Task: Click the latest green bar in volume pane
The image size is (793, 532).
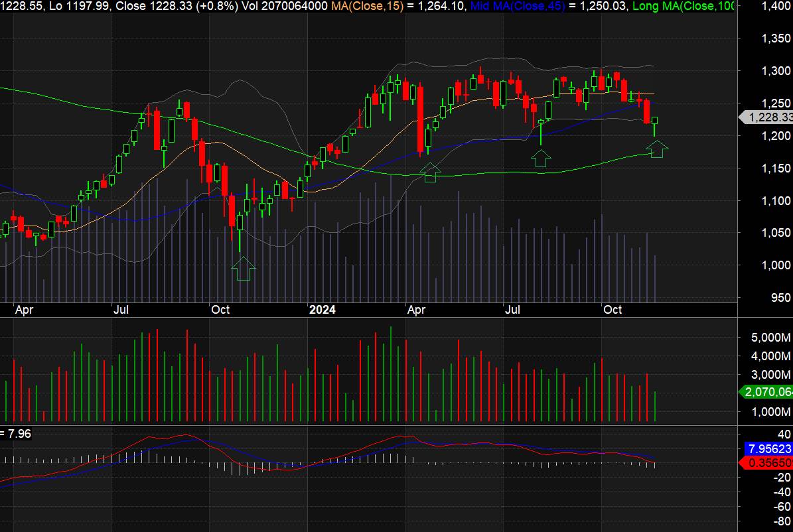Action: tap(655, 406)
